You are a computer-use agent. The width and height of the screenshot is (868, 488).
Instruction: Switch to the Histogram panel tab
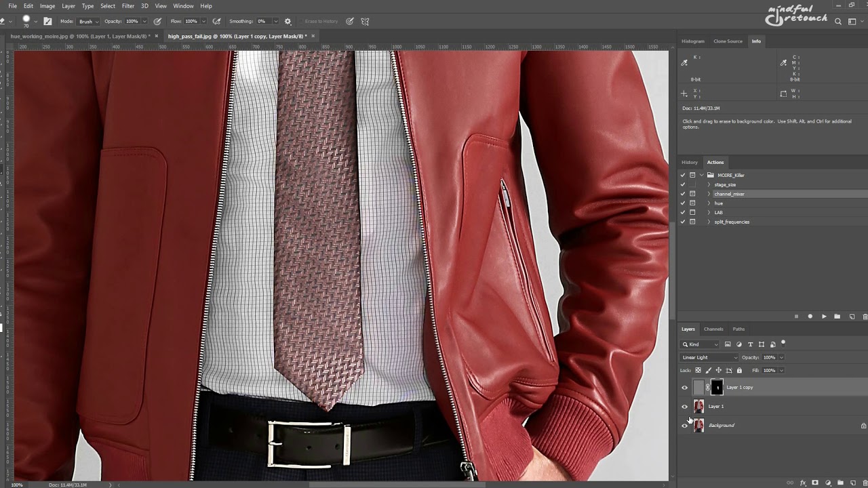pos(693,41)
